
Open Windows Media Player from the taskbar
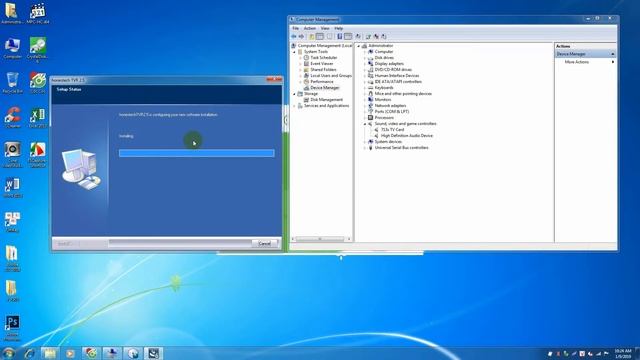pos(70,353)
